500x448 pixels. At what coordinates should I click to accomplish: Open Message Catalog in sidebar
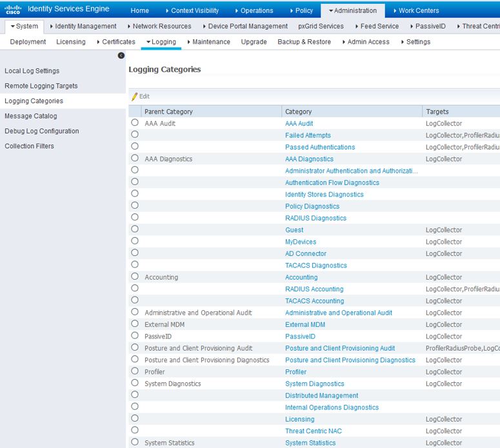coord(31,116)
